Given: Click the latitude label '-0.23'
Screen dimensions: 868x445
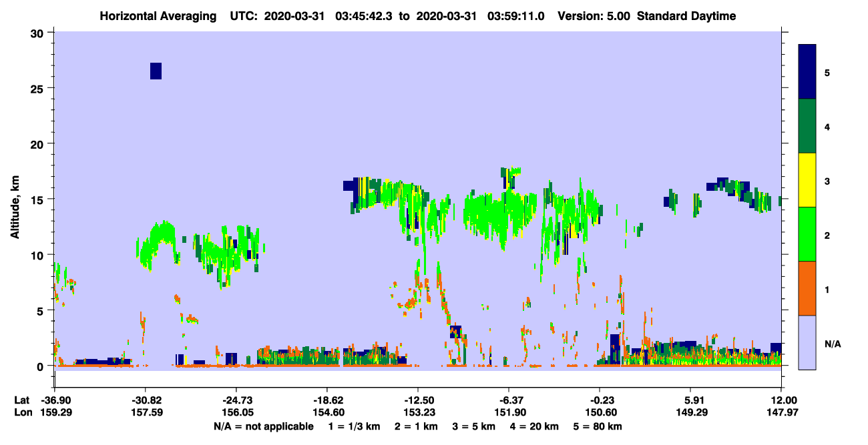Looking at the screenshot, I should (x=600, y=400).
